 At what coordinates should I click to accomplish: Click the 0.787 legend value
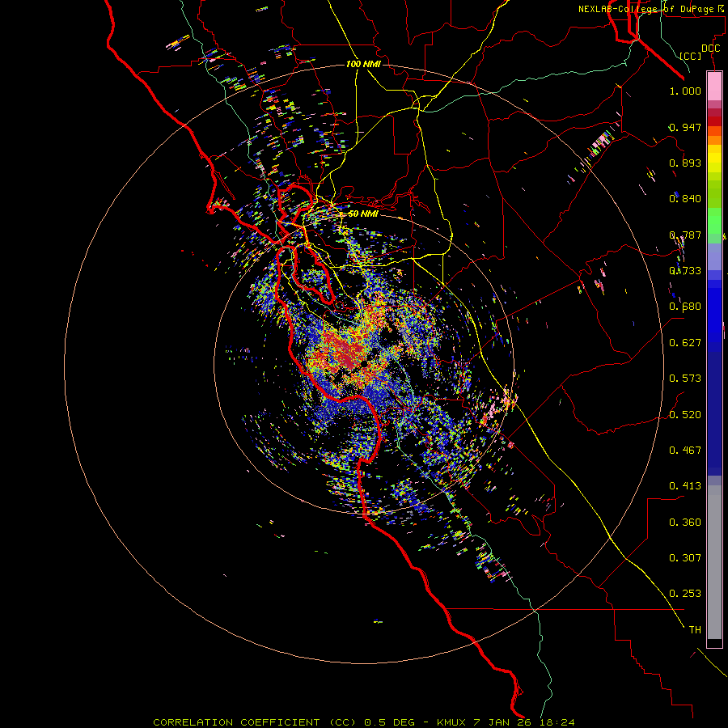click(685, 235)
